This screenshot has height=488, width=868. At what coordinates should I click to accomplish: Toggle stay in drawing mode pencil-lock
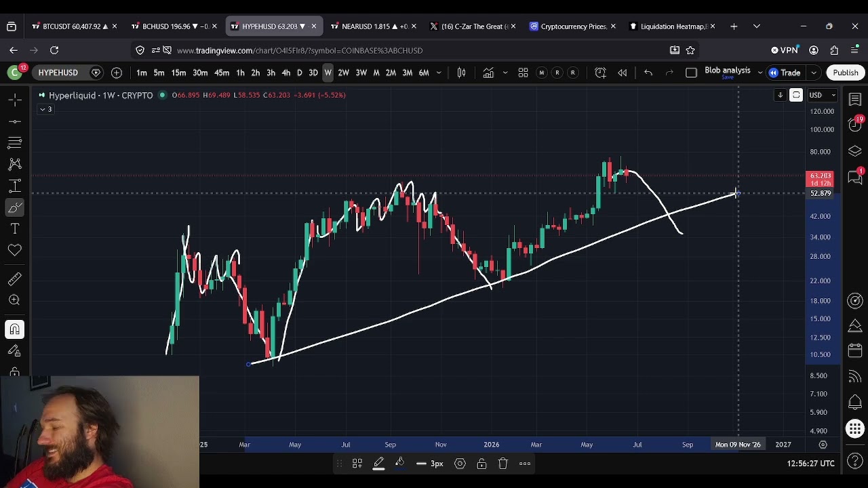tap(14, 351)
